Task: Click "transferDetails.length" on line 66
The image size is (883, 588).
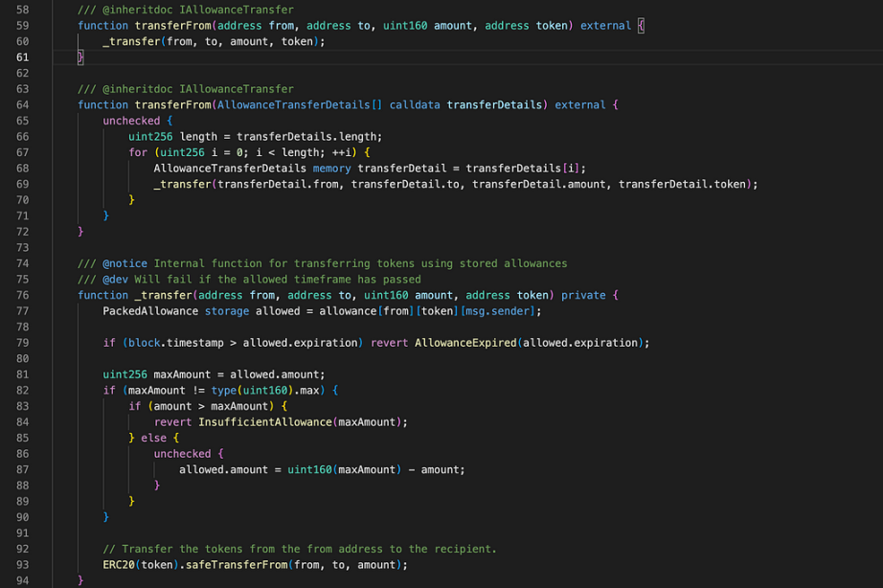Action: click(x=306, y=137)
